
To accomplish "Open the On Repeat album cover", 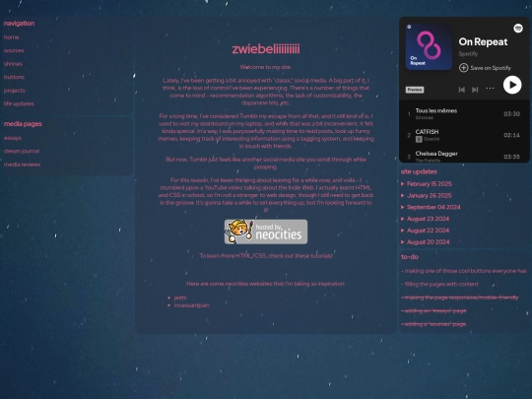I will click(x=429, y=47).
